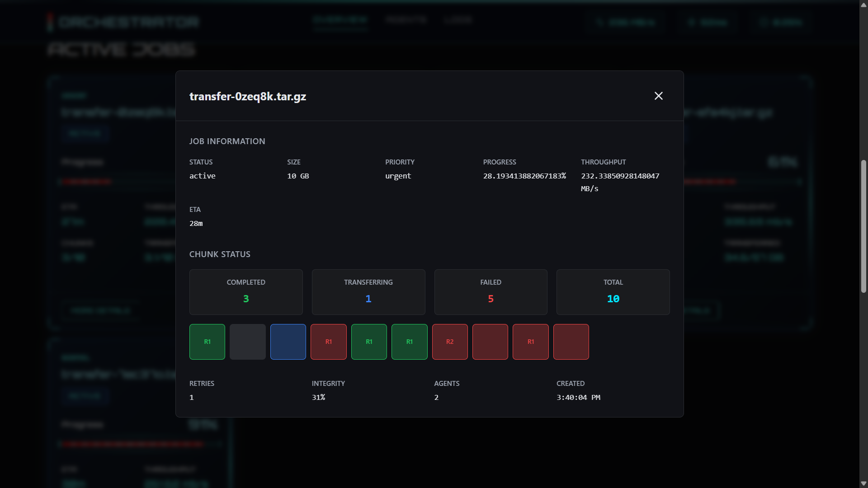
Task: Click the Failed chunk count card
Action: tap(491, 292)
